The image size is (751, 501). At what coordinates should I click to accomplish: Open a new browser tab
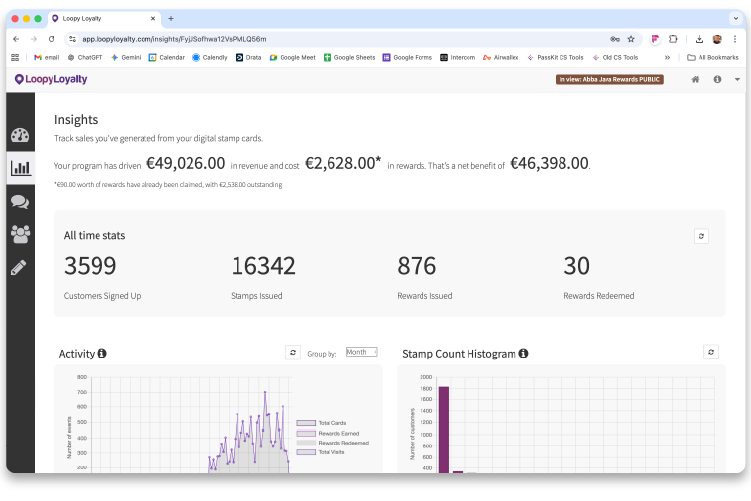pyautogui.click(x=171, y=19)
